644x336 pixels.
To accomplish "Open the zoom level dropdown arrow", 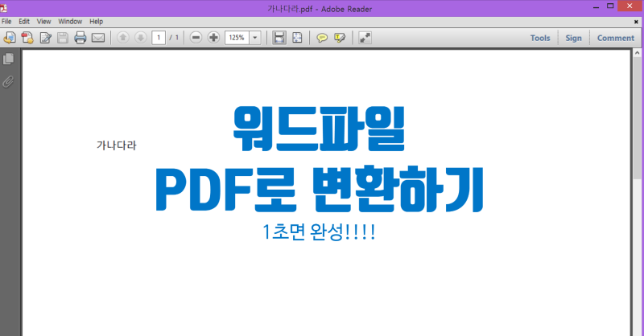I will 255,38.
